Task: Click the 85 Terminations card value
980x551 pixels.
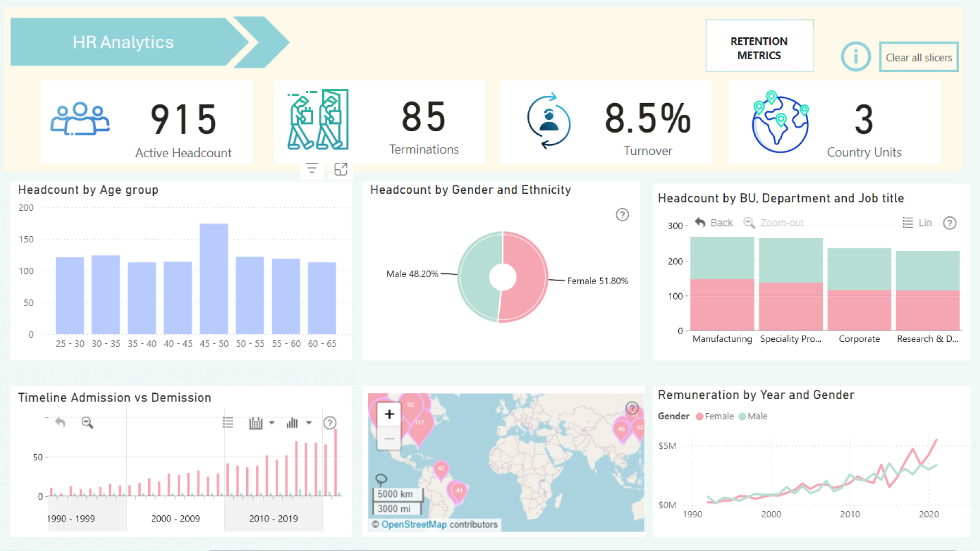Action: [424, 117]
